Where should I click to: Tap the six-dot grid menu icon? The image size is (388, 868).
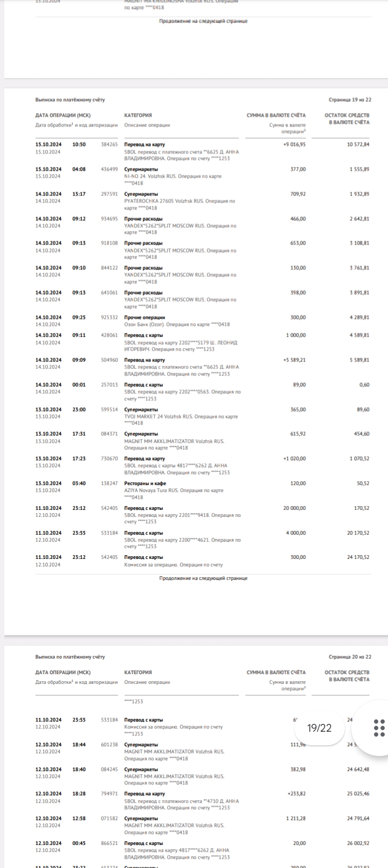pyautogui.click(x=379, y=727)
